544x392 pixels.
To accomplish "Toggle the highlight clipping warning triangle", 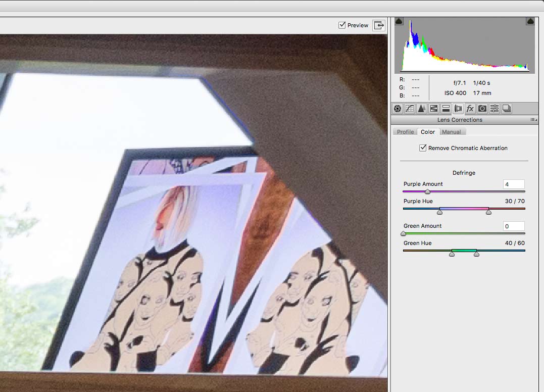I will [x=530, y=21].
